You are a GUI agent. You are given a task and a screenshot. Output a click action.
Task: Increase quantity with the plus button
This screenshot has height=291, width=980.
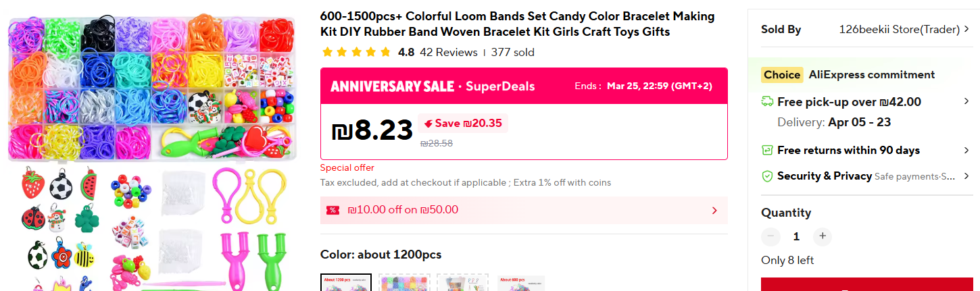pyautogui.click(x=822, y=236)
